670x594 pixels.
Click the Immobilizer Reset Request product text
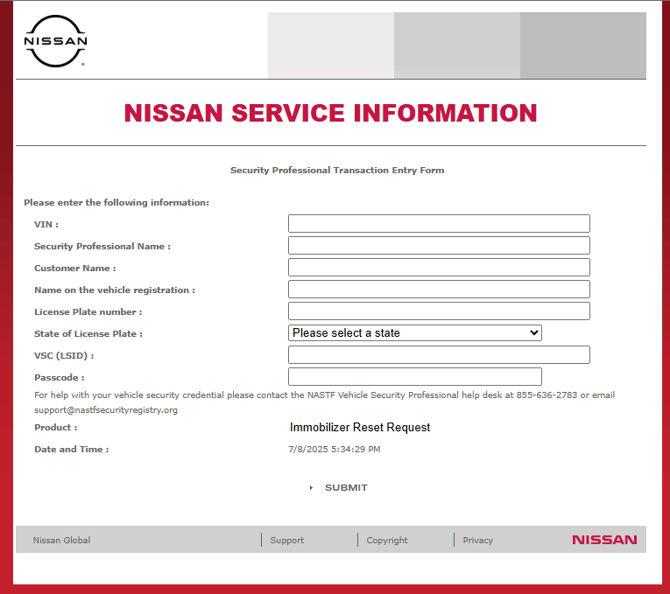click(x=360, y=427)
